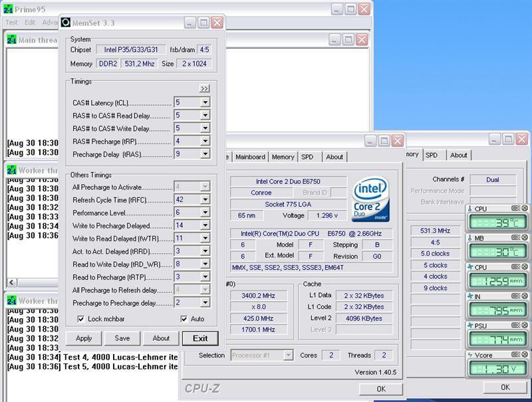532x402 pixels.
Task: Open the RAS# to CAS# Write Delay dropdown
Action: (205, 128)
